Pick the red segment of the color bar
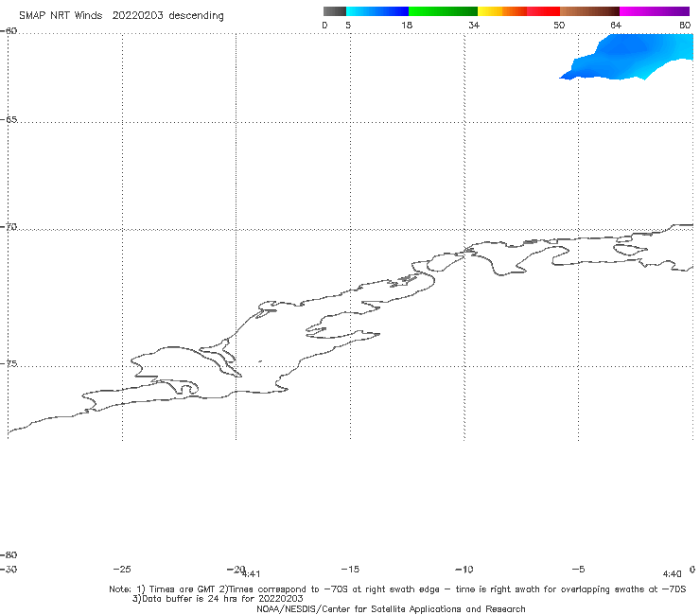700x615 pixels. tap(543, 11)
